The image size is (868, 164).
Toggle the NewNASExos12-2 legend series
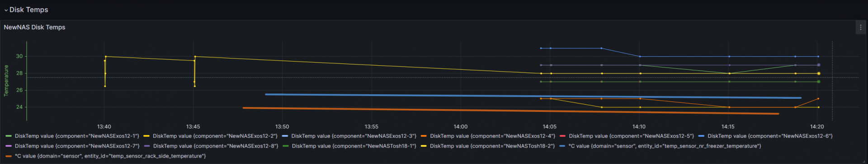[215, 136]
